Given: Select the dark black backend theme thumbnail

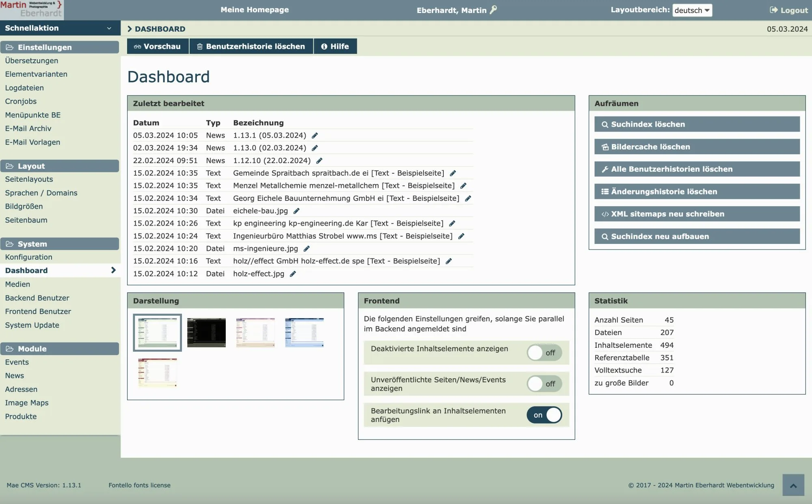Looking at the screenshot, I should coord(206,332).
